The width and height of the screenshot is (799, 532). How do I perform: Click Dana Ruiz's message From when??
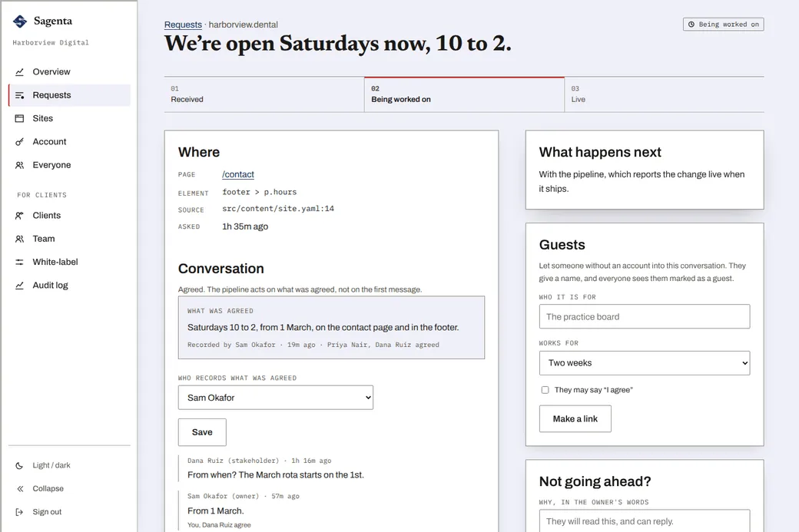(x=276, y=475)
